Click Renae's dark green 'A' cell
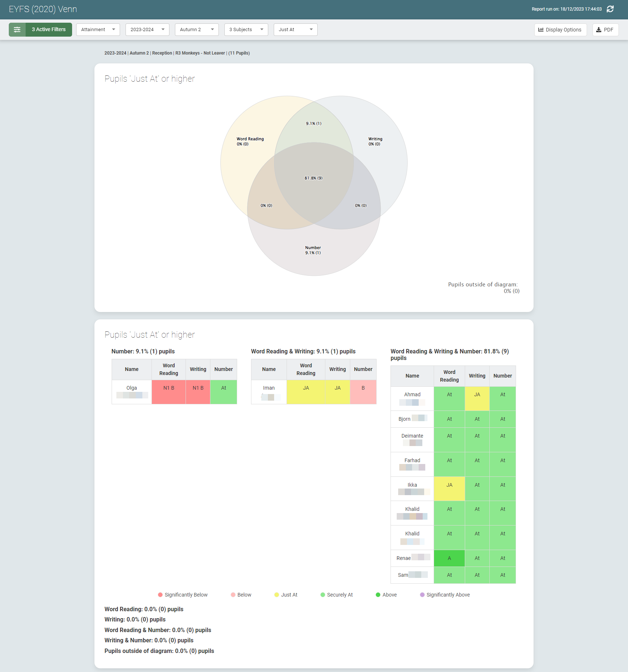The width and height of the screenshot is (628, 672). pos(449,558)
